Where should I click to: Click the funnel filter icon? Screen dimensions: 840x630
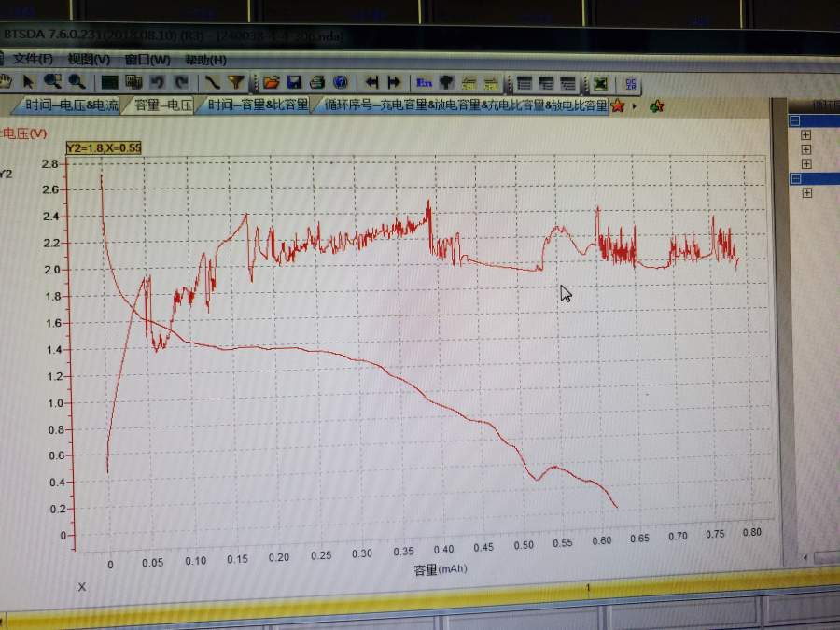(x=236, y=82)
